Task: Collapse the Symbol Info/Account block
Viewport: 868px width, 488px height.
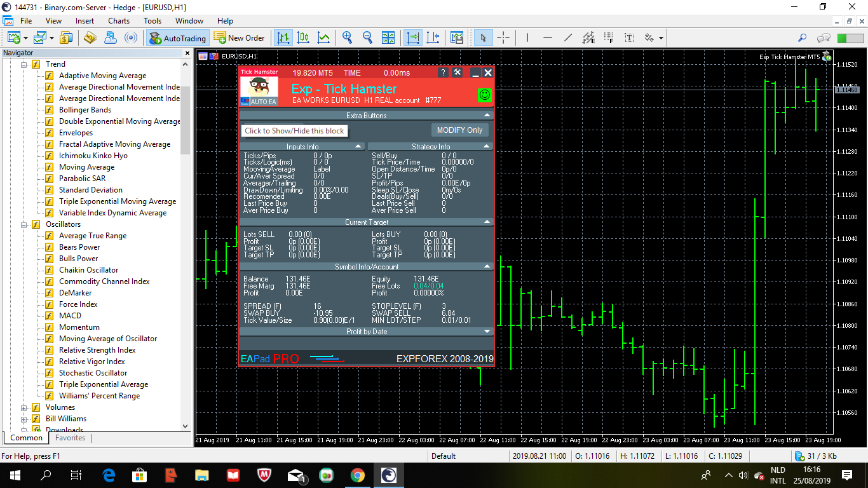Action: (x=487, y=267)
